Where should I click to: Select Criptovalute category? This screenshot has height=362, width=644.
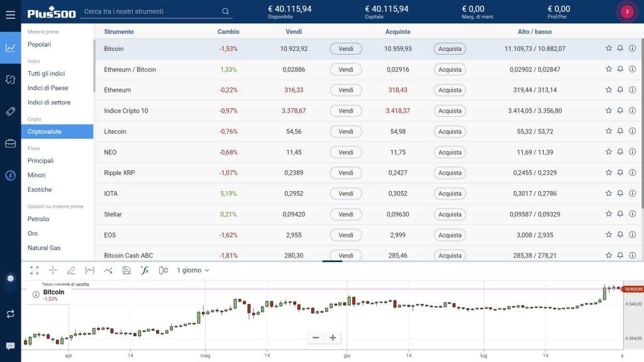pyautogui.click(x=57, y=131)
